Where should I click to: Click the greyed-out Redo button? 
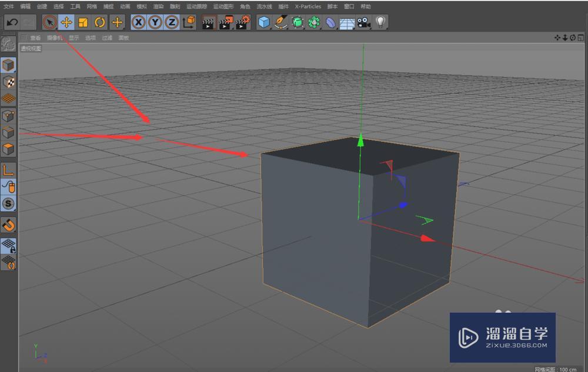click(28, 22)
